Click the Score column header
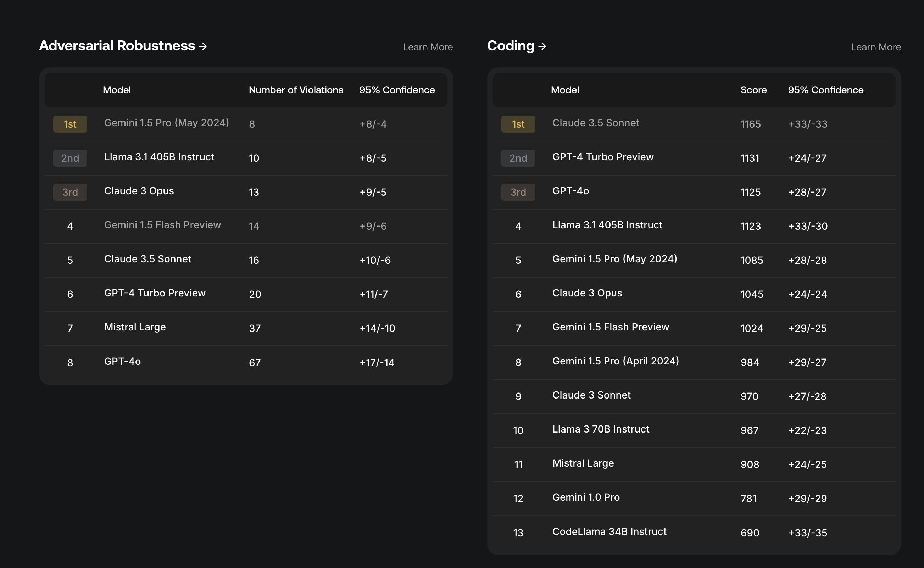Screen dimensions: 924x568 click(x=753, y=90)
